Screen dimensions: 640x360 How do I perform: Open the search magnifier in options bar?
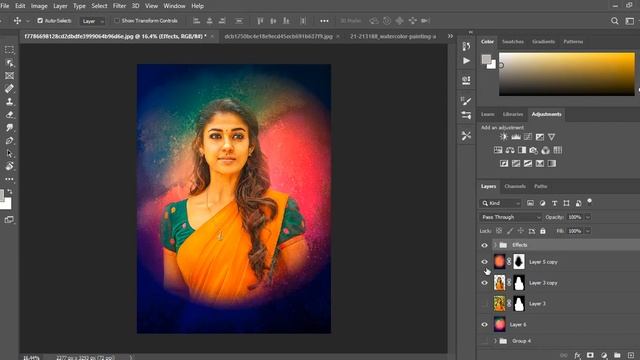coord(615,21)
